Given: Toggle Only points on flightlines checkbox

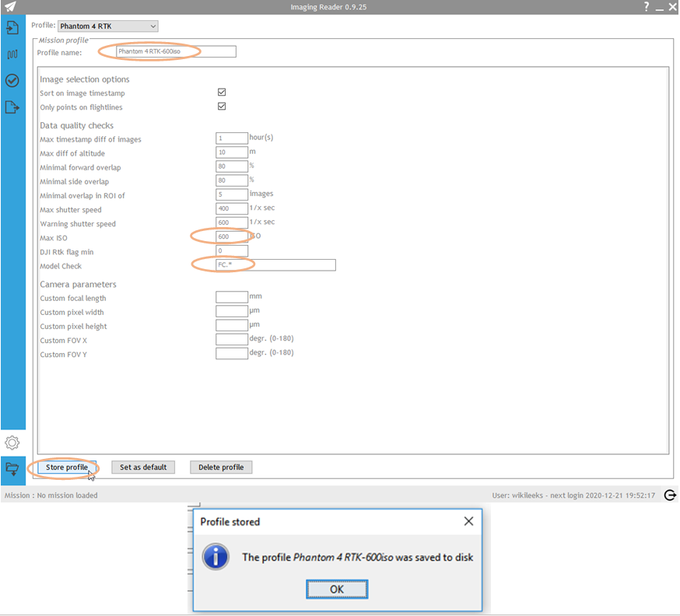Looking at the screenshot, I should [222, 107].
